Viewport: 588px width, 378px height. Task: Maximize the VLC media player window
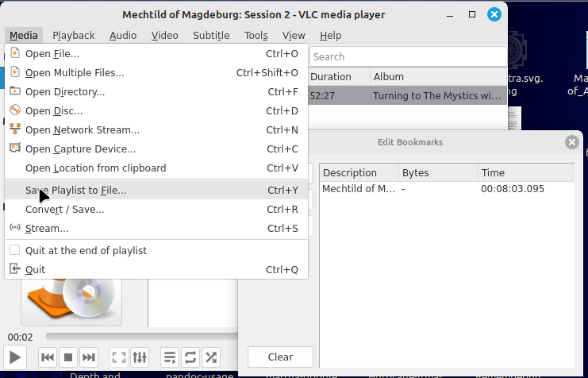coord(472,14)
